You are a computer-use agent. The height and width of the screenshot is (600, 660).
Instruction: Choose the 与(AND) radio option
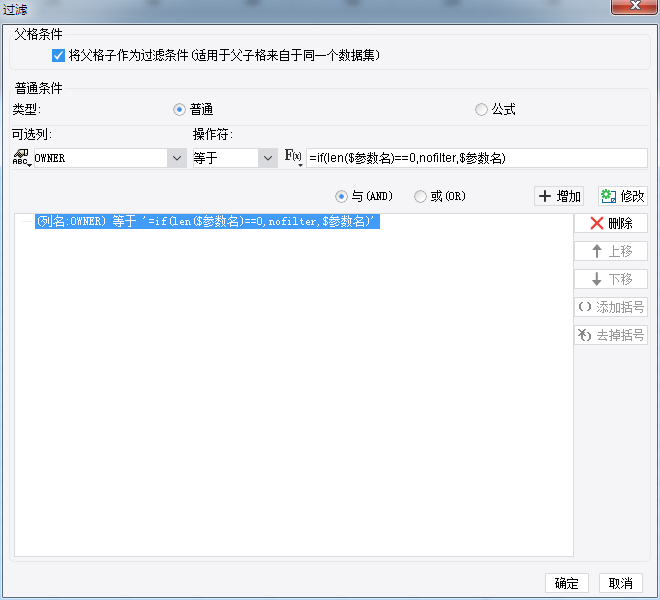[x=341, y=197]
